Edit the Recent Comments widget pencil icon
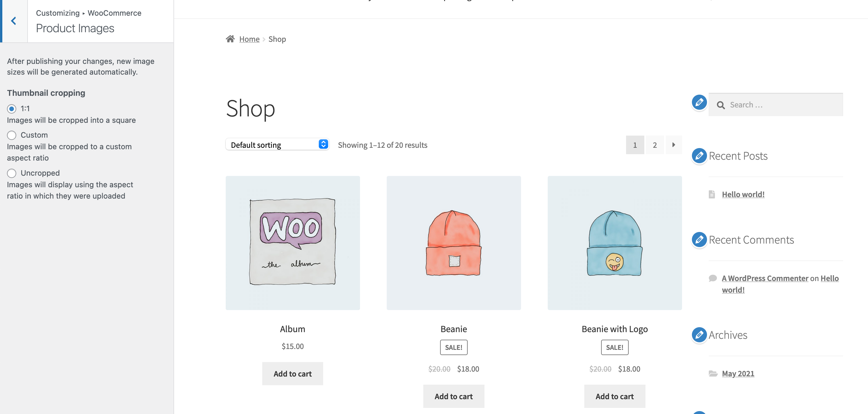The height and width of the screenshot is (414, 868). tap(699, 240)
